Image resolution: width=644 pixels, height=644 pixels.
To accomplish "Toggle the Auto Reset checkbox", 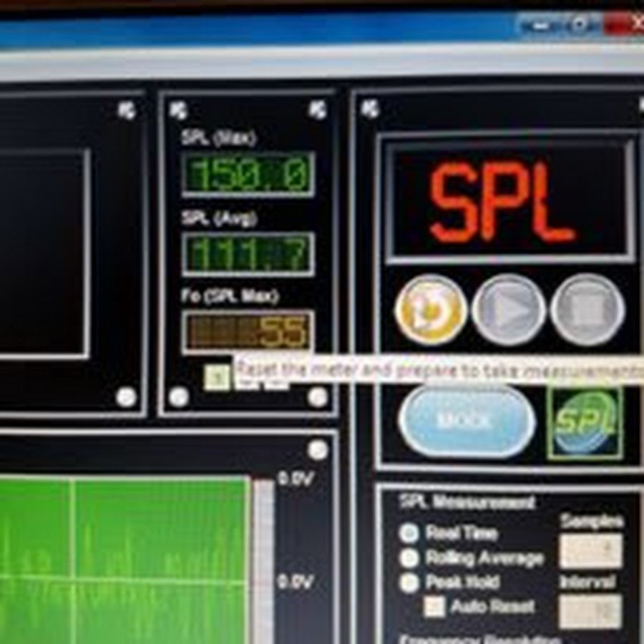I will coord(434,607).
